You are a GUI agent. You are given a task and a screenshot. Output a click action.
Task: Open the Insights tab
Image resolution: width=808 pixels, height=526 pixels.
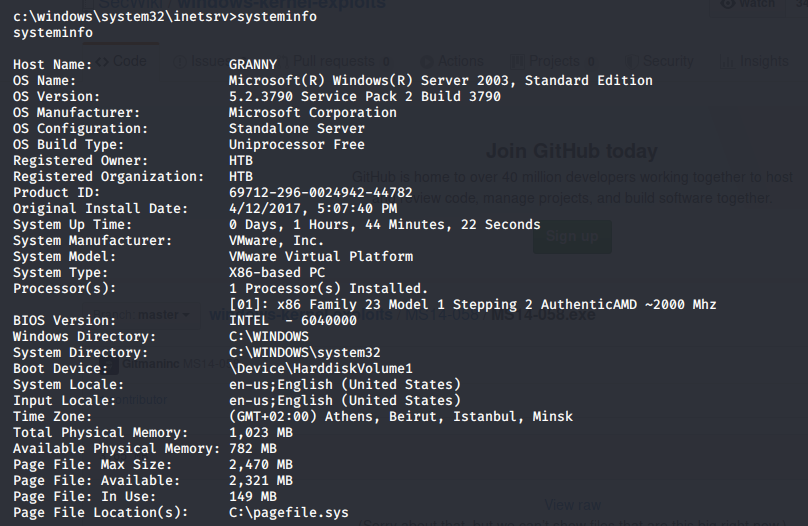[762, 61]
